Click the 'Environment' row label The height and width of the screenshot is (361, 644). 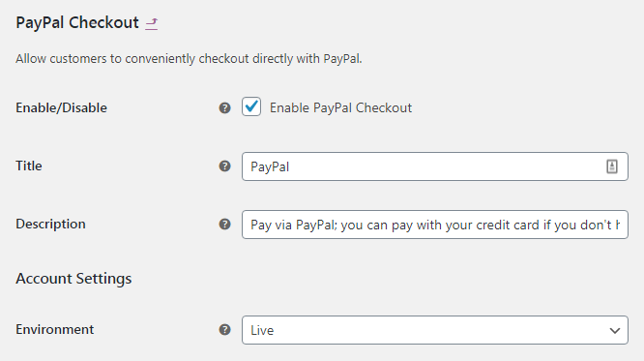click(54, 329)
